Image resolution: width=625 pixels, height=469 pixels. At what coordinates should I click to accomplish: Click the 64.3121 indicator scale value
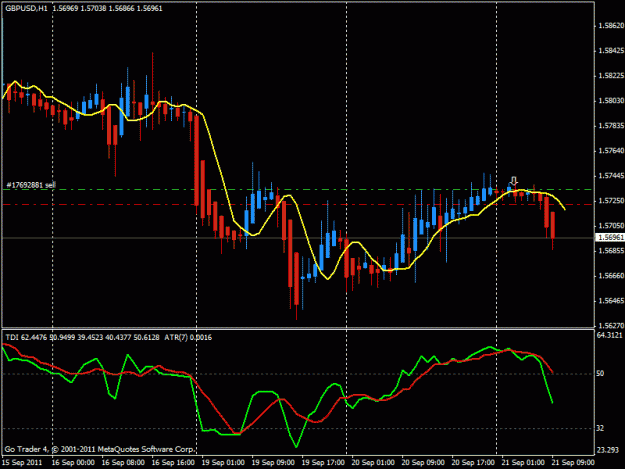click(609, 336)
